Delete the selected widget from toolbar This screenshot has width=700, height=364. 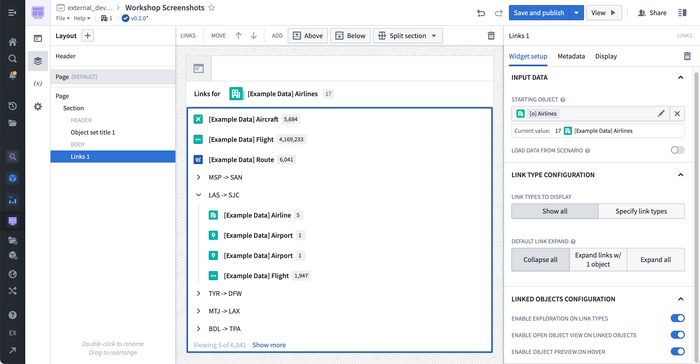pyautogui.click(x=491, y=36)
